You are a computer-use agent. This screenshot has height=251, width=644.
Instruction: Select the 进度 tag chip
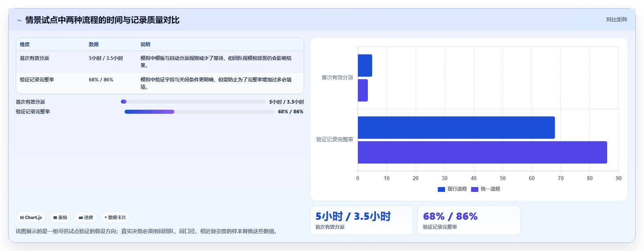pos(86,217)
